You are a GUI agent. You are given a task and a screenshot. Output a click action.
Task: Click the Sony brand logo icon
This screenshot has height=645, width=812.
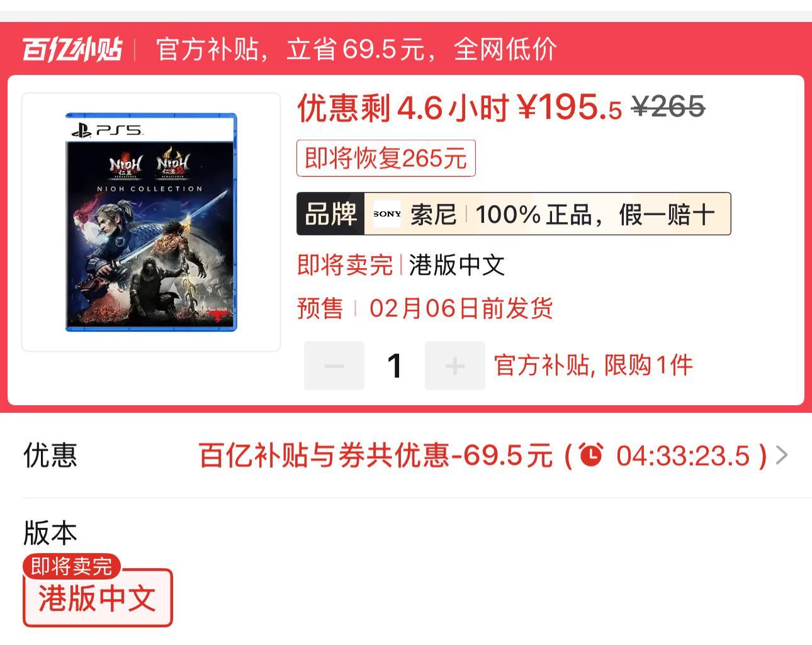pyautogui.click(x=386, y=214)
